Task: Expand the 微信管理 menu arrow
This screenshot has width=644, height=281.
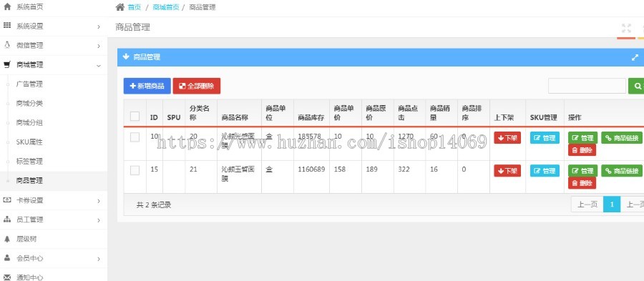Action: point(99,46)
